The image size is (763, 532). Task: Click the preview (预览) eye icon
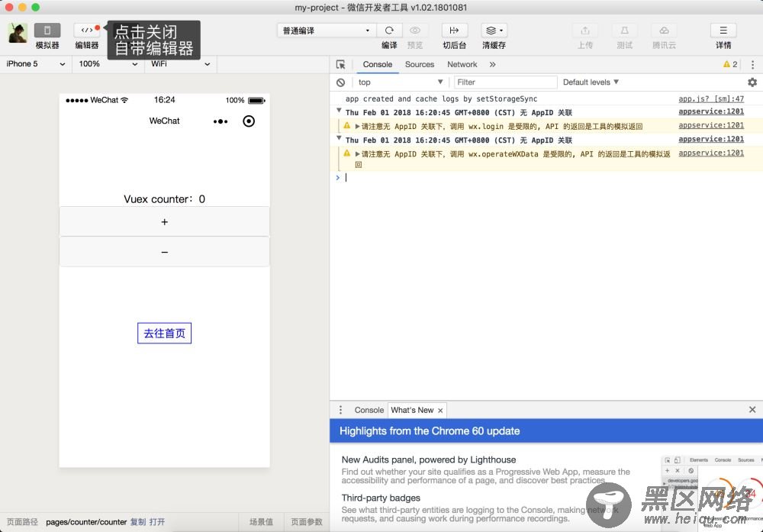pyautogui.click(x=415, y=31)
